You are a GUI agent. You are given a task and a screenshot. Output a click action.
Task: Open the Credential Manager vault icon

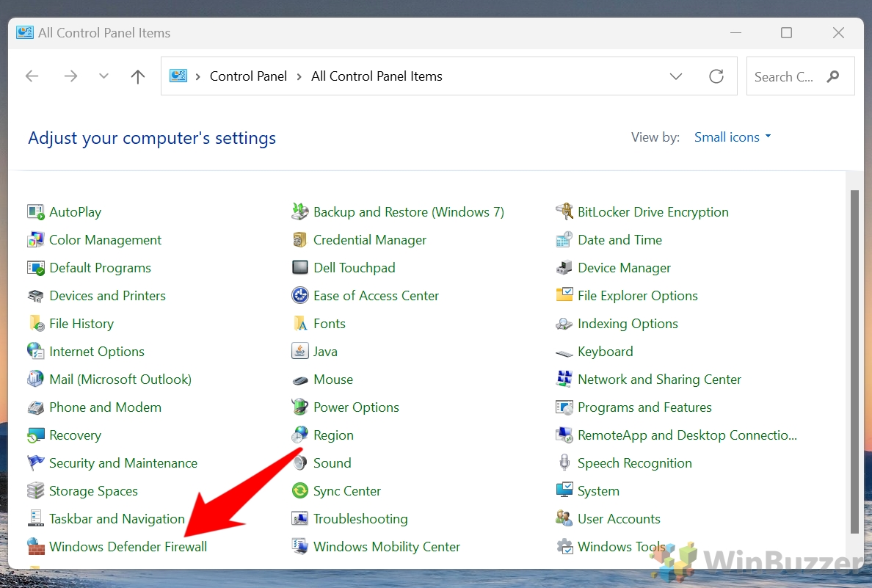coord(299,240)
